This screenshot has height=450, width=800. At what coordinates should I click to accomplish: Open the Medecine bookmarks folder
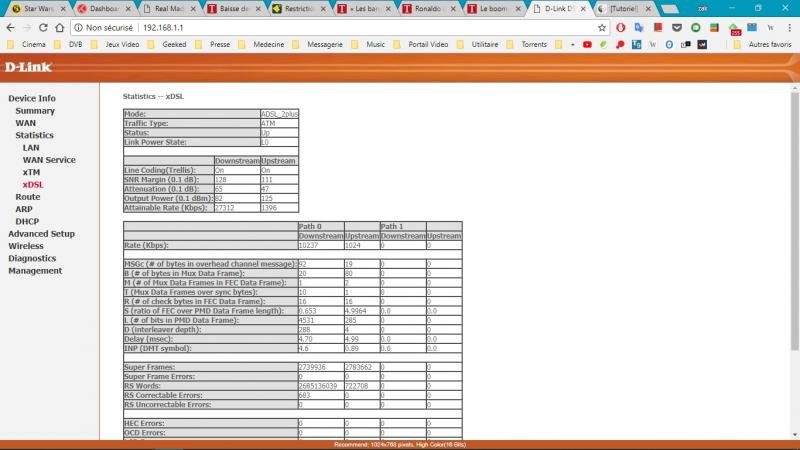pyautogui.click(x=261, y=44)
